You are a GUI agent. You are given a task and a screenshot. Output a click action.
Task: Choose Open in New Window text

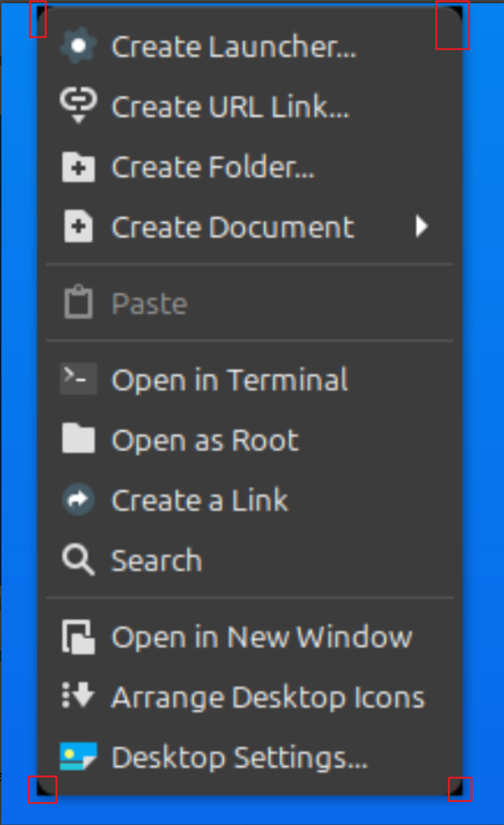(x=261, y=637)
